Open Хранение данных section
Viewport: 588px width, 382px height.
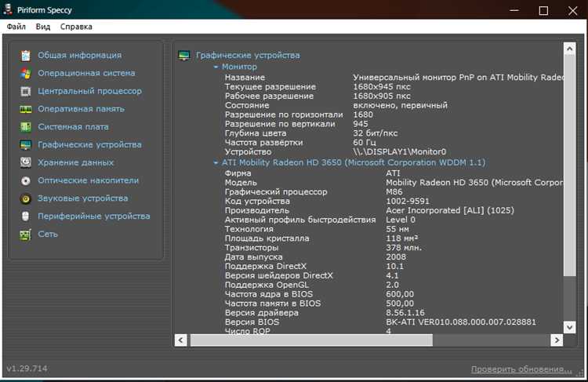(75, 162)
